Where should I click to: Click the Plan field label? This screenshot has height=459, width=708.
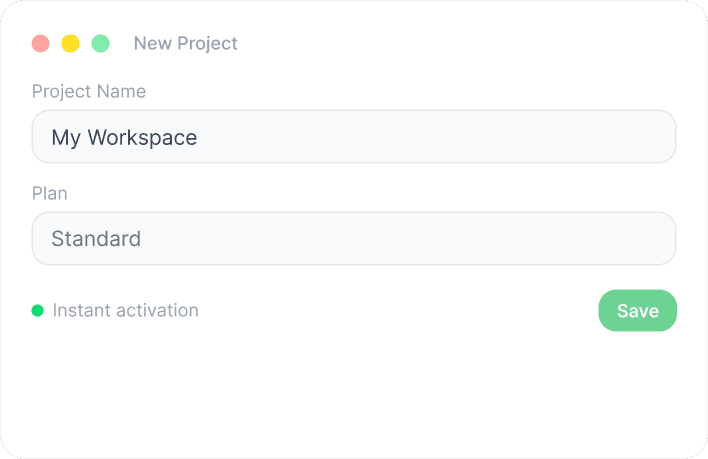click(x=50, y=193)
